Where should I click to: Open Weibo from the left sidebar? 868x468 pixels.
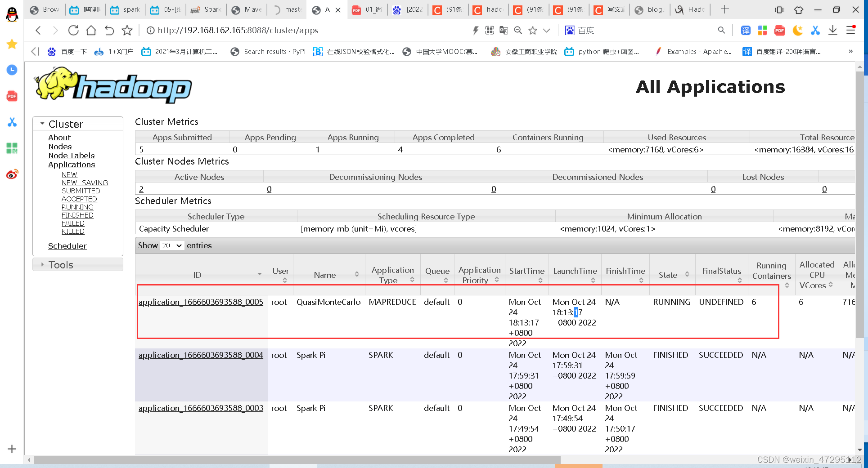[12, 174]
